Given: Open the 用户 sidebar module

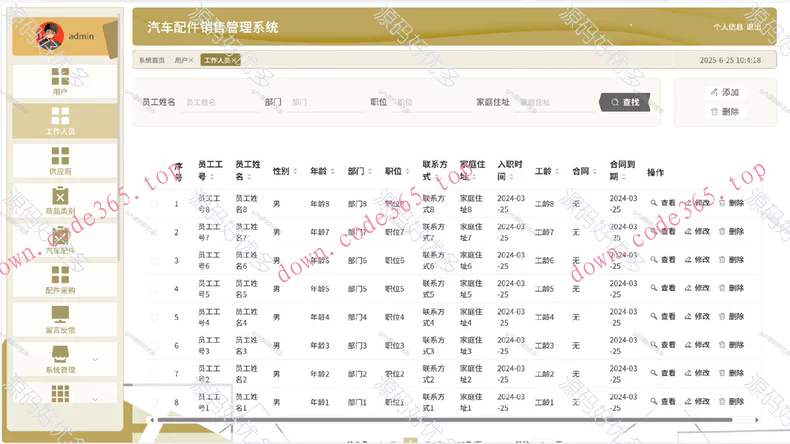Looking at the screenshot, I should (x=65, y=81).
